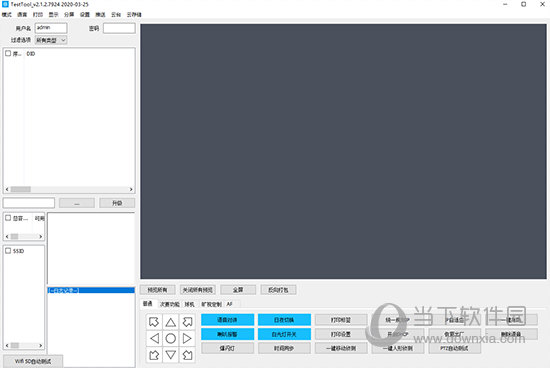Image resolution: width=550 pixels, height=368 pixels.
Task: Open the 设置 menu
Action: (x=85, y=14)
